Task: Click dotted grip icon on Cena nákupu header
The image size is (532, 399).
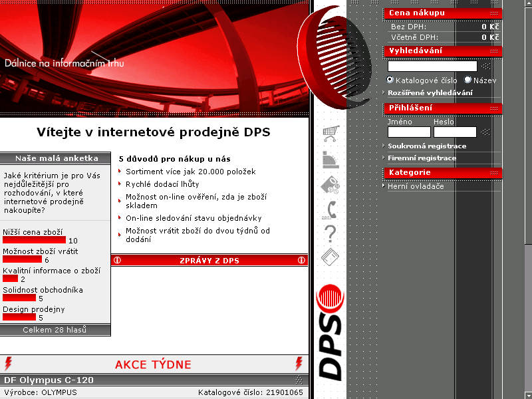Action: (x=494, y=13)
